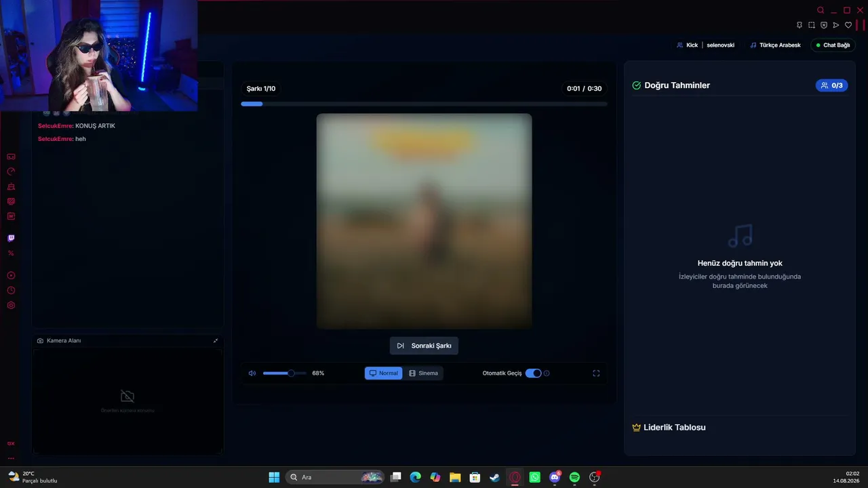Open the speedometer GX Control icon
Viewport: 868px width, 488px height.
click(x=11, y=171)
